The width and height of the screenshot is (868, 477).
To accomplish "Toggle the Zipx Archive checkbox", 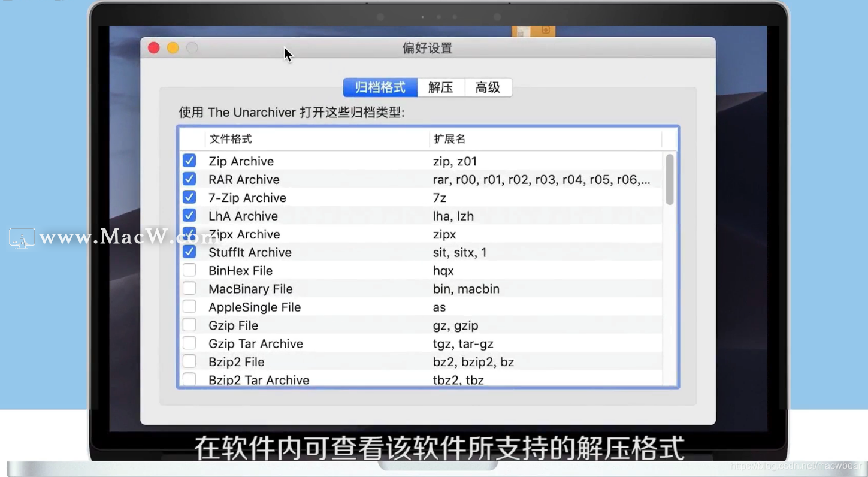I will point(189,234).
